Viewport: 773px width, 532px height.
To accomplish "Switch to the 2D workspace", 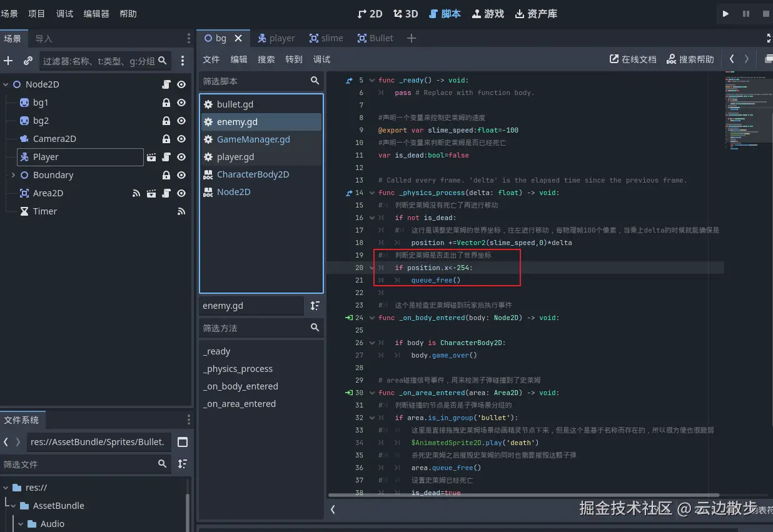I will point(370,13).
